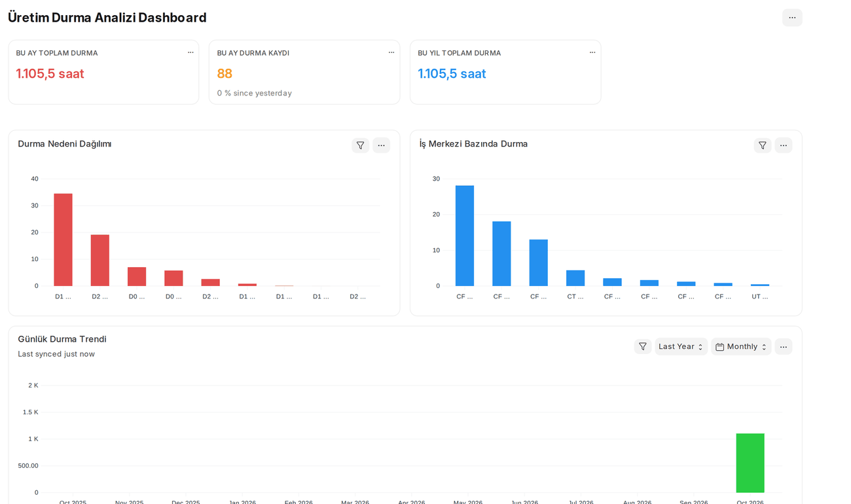Open ellipsis menu on BU AY DURMA KAYDI card
The image size is (851, 504).
(x=391, y=52)
